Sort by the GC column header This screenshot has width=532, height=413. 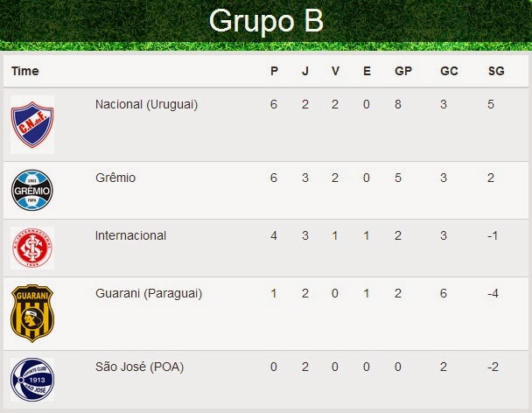pos(449,71)
